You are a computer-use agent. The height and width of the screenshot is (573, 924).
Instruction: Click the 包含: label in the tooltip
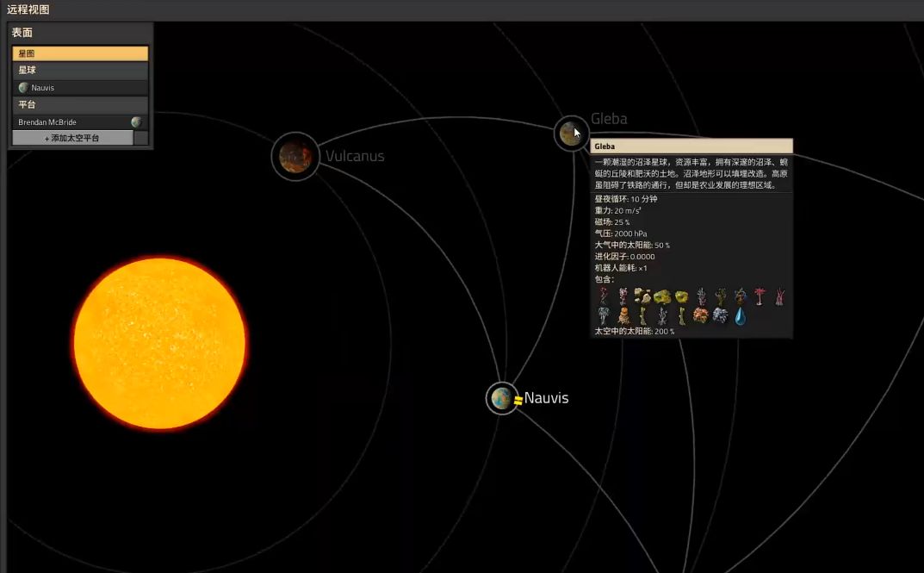tap(604, 279)
